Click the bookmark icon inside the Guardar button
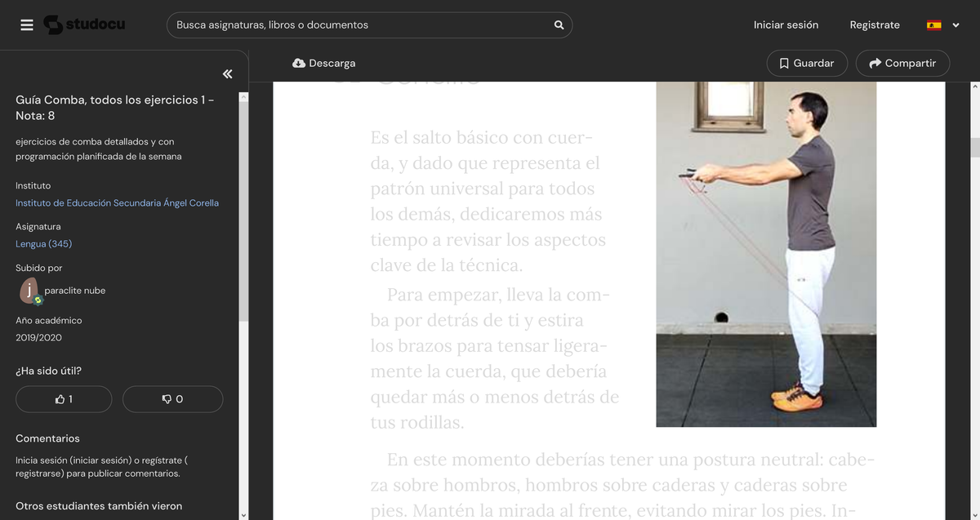Screen dimensions: 980x520 click(x=782, y=63)
